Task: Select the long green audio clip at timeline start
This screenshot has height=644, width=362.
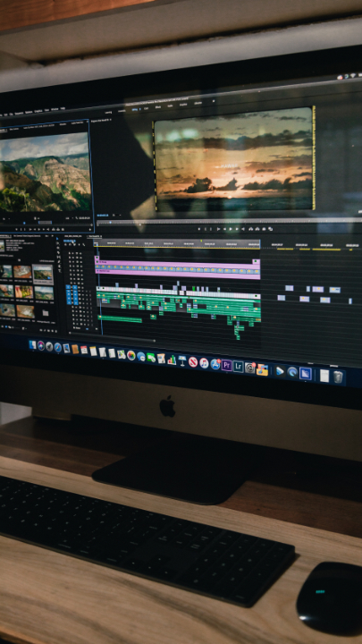Action: [x=120, y=318]
